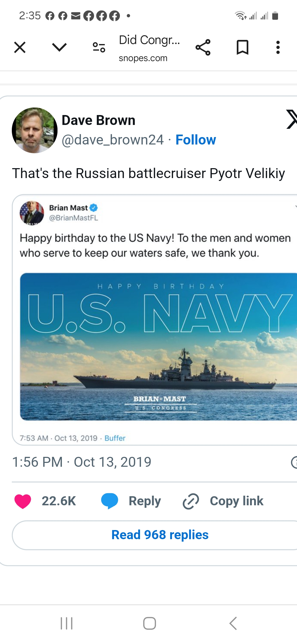Open the X logo on tweet

coord(291,119)
